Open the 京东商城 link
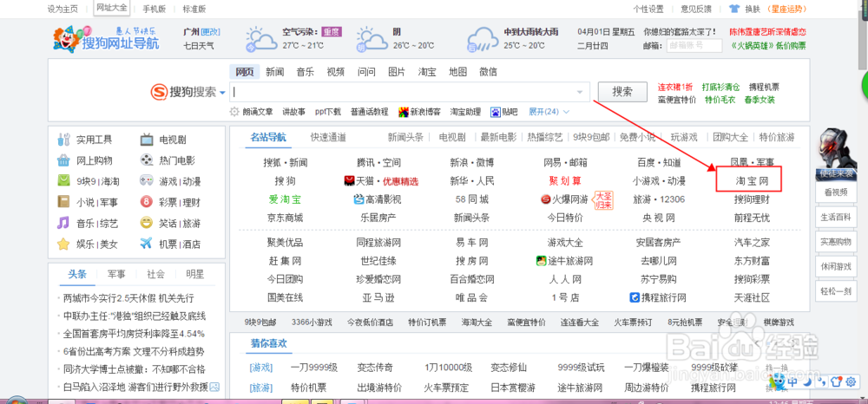 coord(285,218)
